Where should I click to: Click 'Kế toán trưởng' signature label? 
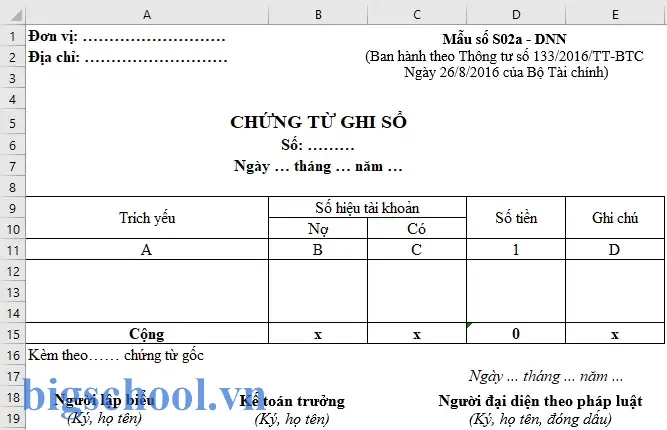coord(292,401)
